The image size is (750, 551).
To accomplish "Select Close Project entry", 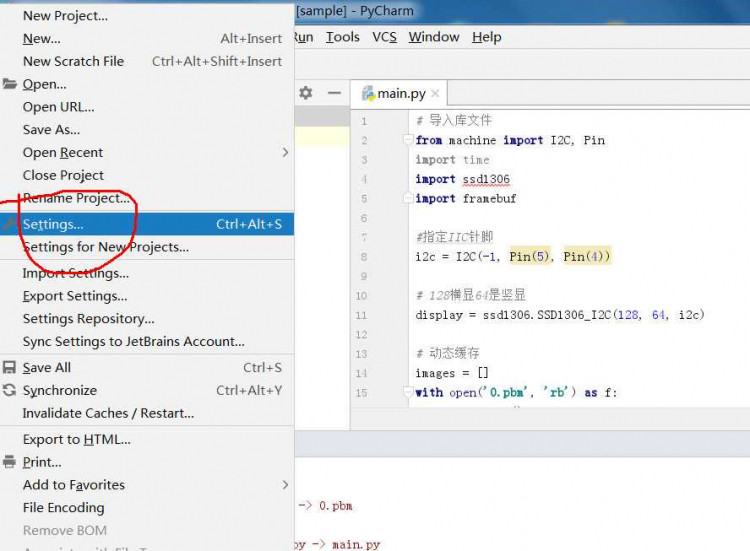I will pos(147,175).
